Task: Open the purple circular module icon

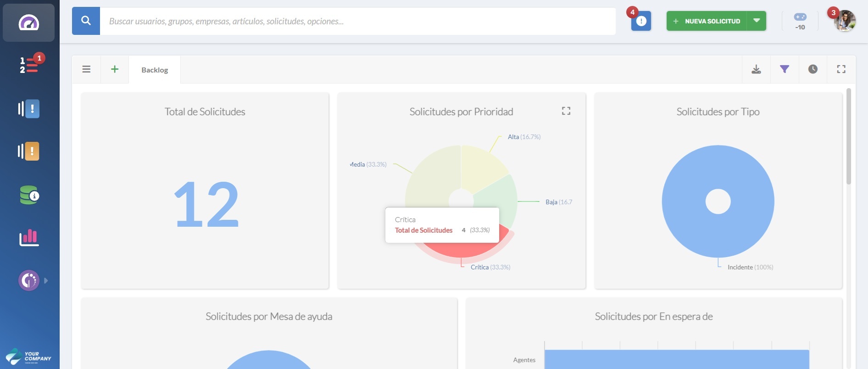Action: point(29,280)
